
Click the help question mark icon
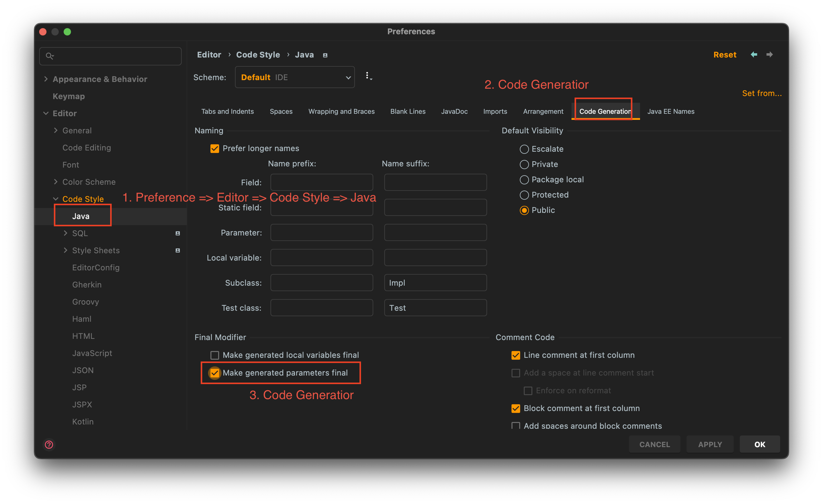[49, 444]
